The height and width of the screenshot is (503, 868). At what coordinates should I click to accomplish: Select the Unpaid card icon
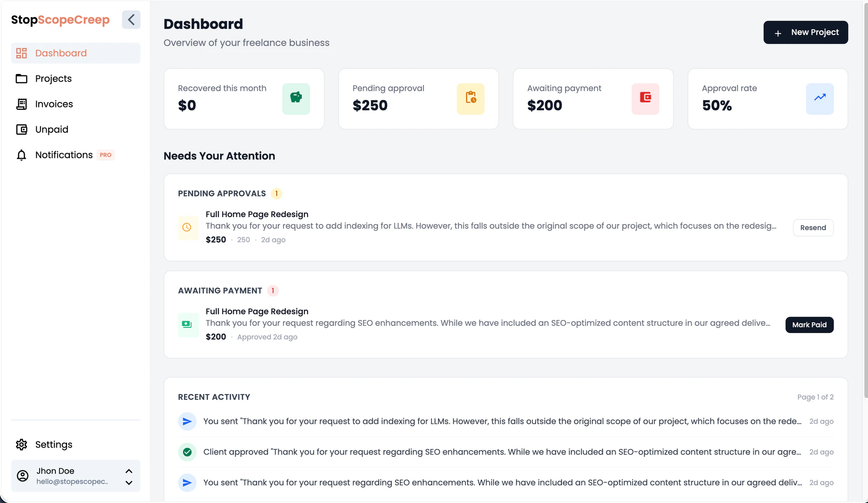coord(21,129)
